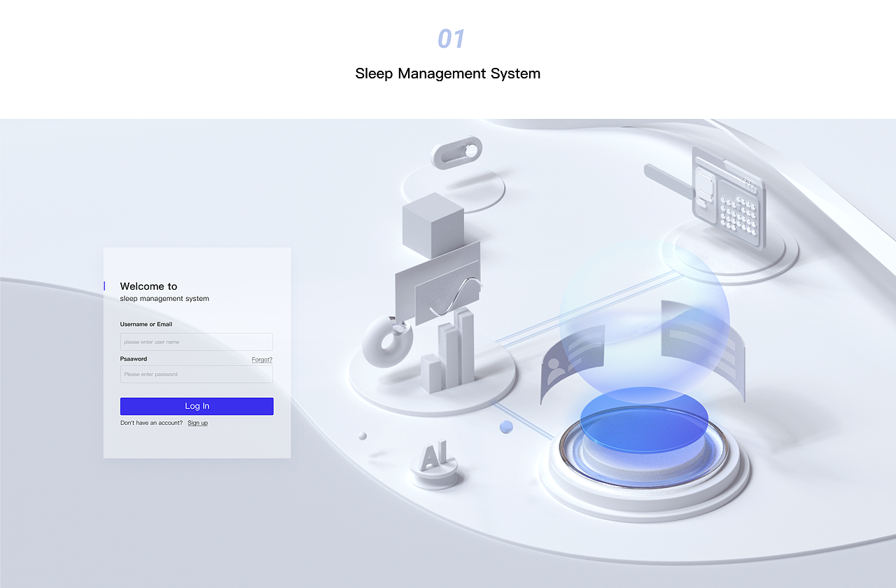
Task: Click the 'Don't have an account?' text
Action: pyautogui.click(x=151, y=423)
